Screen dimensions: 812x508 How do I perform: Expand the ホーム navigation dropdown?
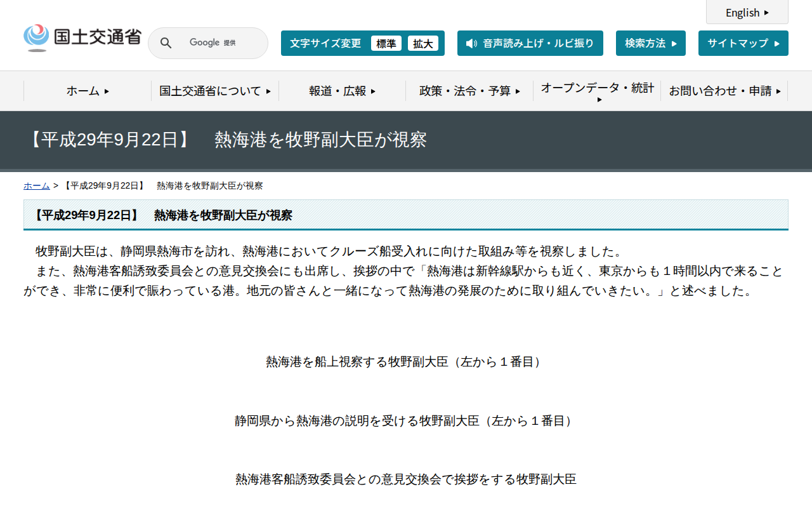click(x=86, y=91)
